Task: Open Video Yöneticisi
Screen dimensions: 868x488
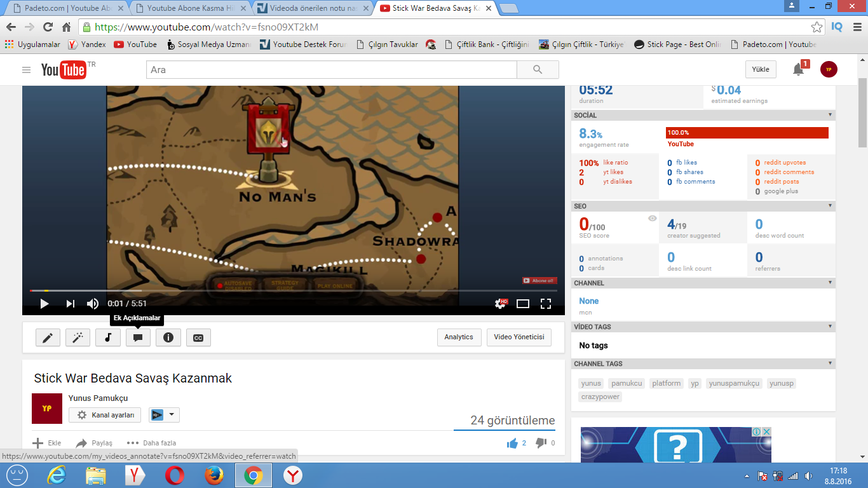Action: point(519,337)
